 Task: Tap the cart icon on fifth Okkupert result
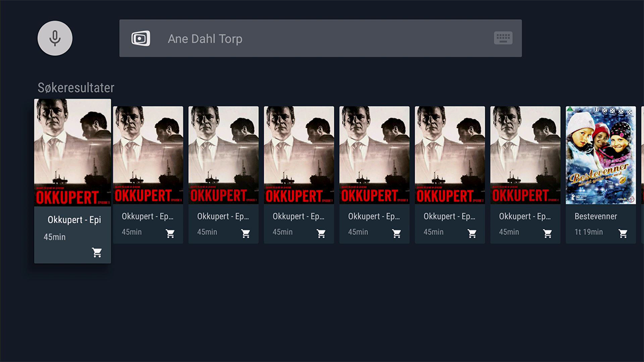pyautogui.click(x=397, y=233)
